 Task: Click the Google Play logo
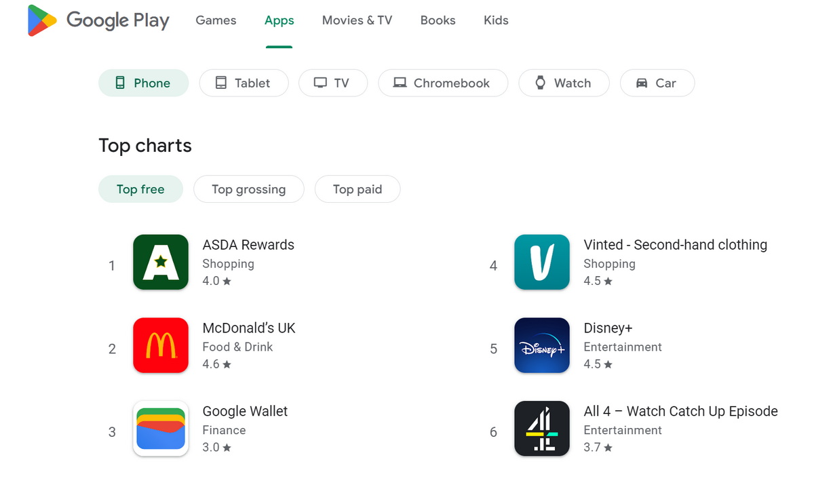click(x=98, y=20)
